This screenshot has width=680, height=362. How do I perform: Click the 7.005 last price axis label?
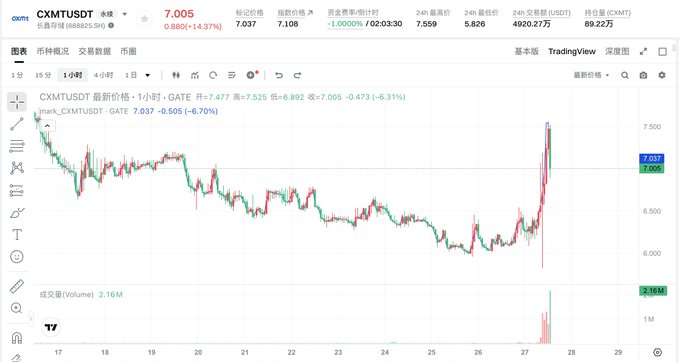651,168
